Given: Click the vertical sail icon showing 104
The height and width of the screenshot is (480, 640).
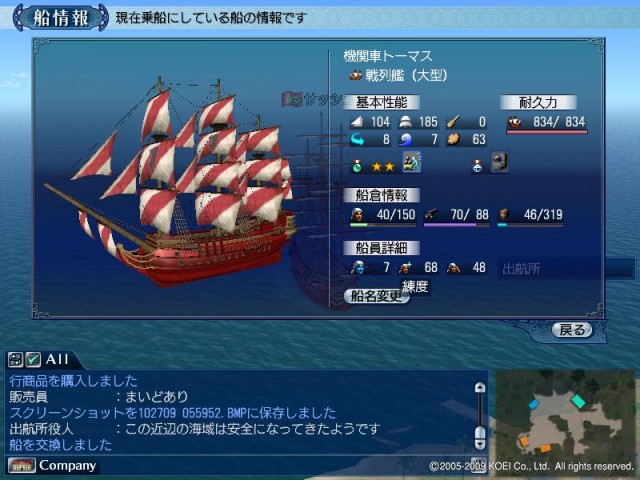Looking at the screenshot, I should coord(357,122).
